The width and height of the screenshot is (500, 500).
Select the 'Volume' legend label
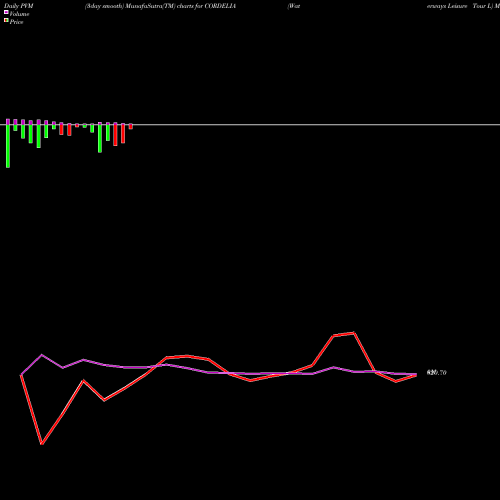coord(19,14)
